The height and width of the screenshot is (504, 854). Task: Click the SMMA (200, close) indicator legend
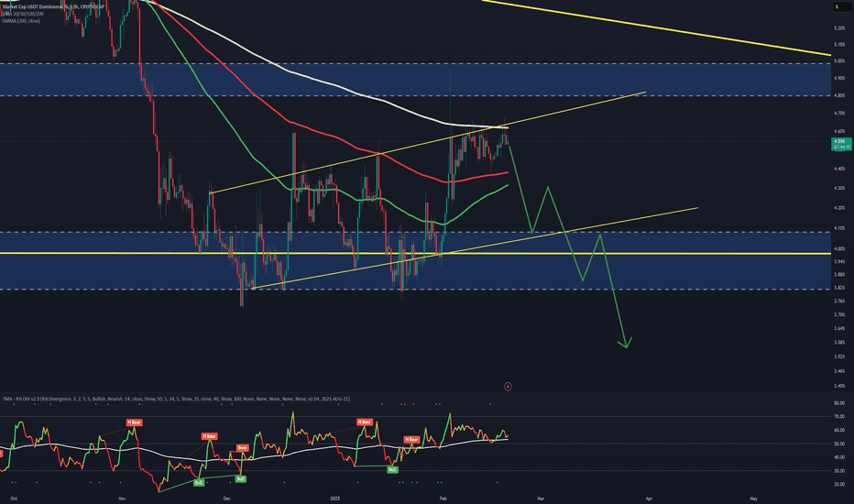21,21
